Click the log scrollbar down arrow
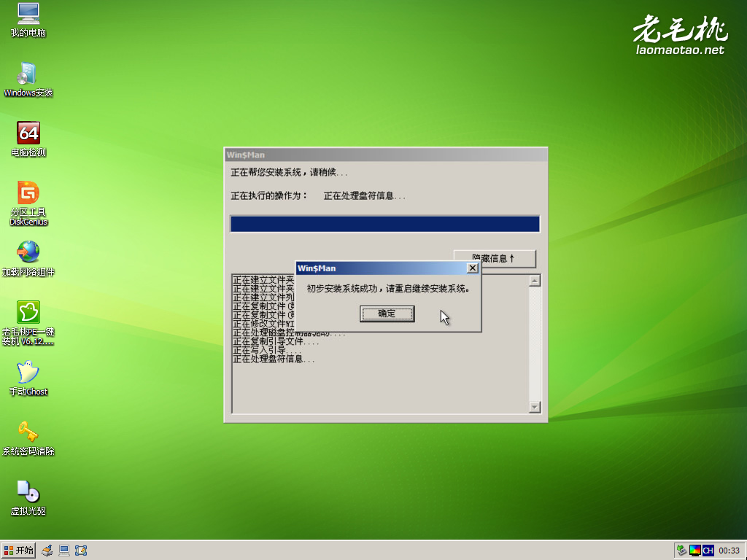Image resolution: width=747 pixels, height=560 pixels. point(535,407)
